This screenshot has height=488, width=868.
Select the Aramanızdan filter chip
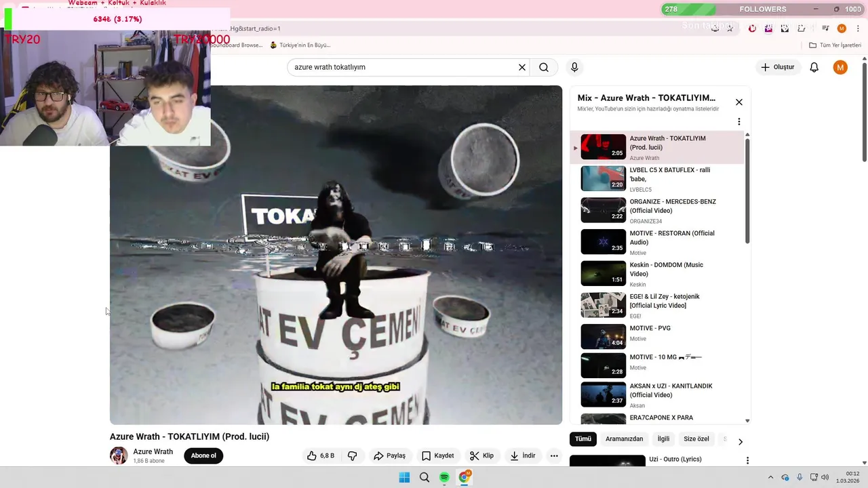tap(624, 439)
